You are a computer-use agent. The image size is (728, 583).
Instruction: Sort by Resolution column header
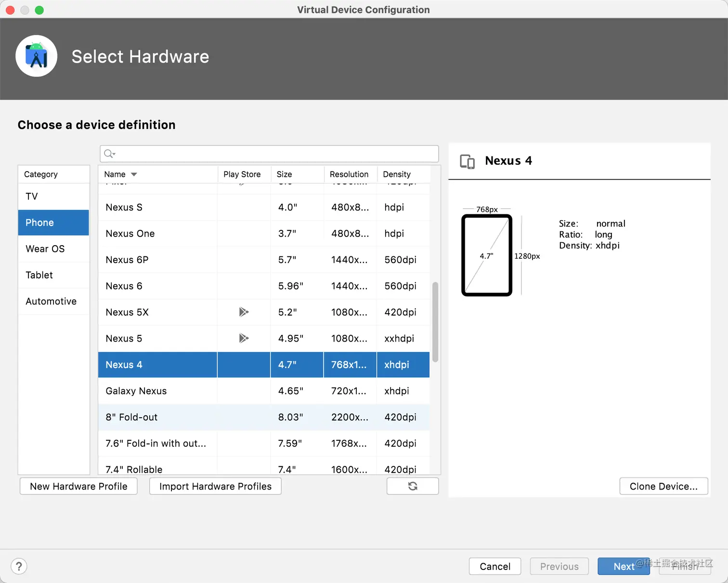350,174
